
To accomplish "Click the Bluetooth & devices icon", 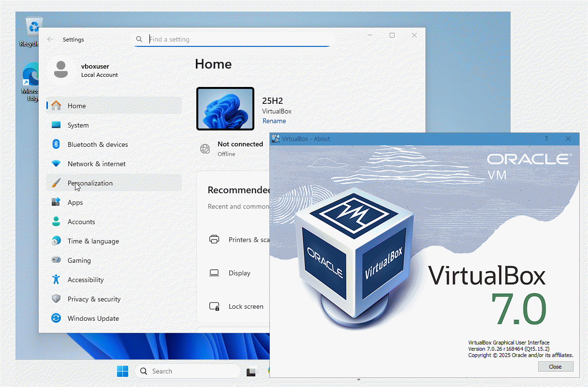I will point(56,144).
